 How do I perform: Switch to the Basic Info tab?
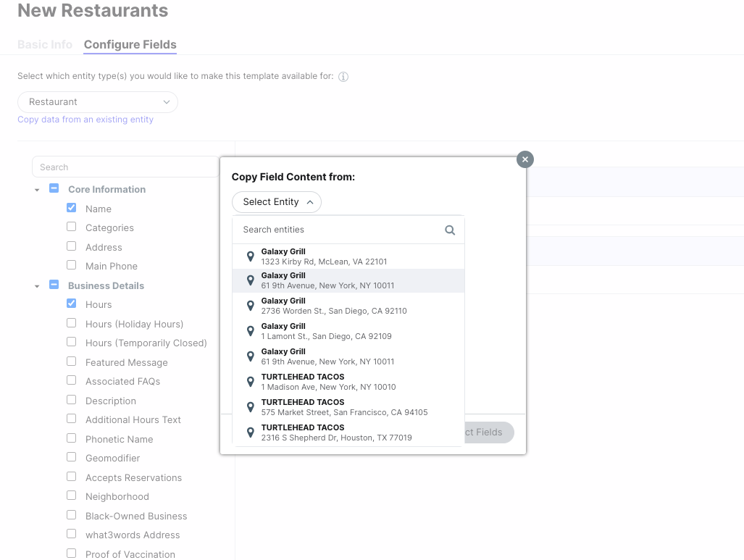click(45, 45)
